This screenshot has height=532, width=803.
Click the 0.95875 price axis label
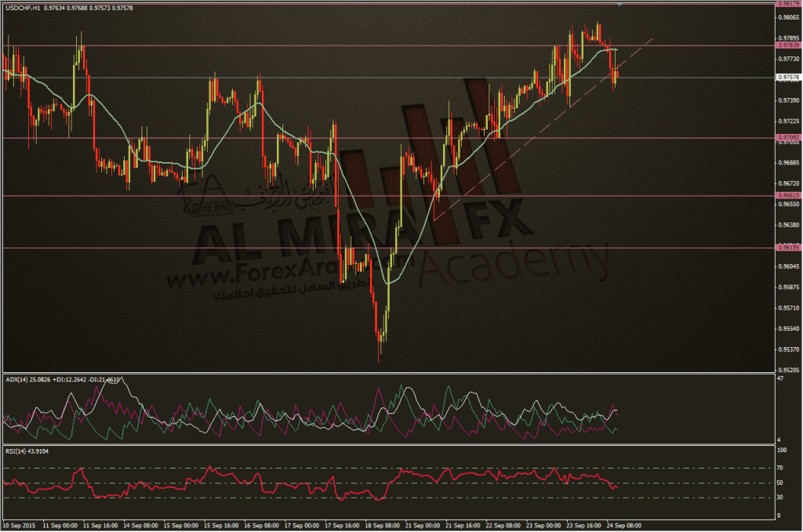[789, 287]
